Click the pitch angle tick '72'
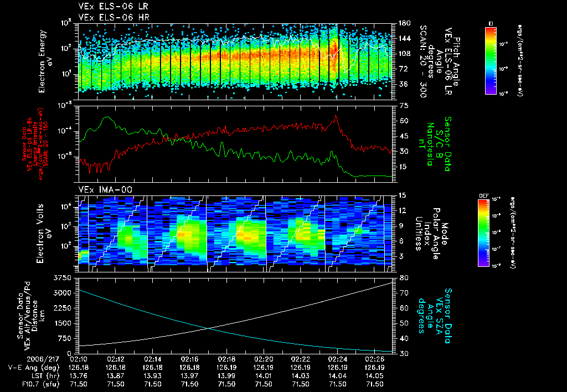 [x=403, y=69]
